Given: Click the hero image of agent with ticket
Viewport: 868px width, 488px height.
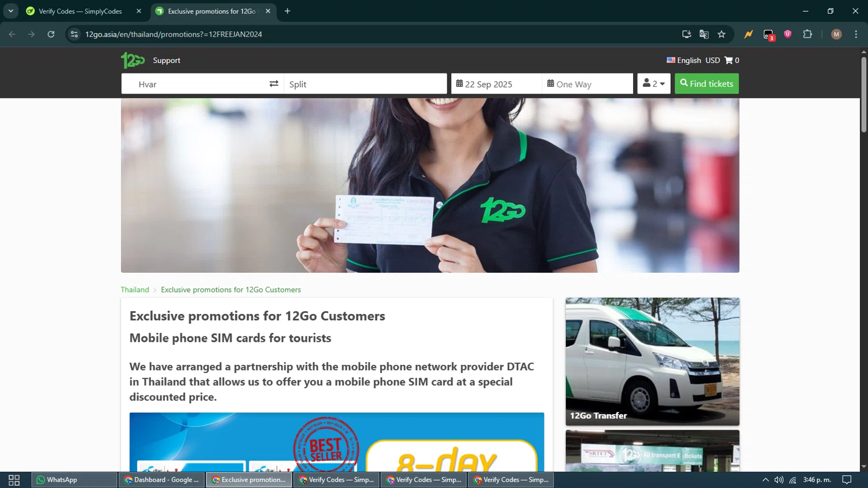Looking at the screenshot, I should point(430,185).
